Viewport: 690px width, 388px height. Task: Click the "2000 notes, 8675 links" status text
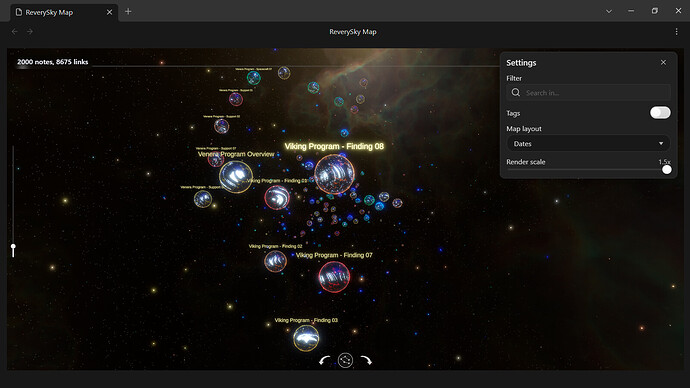pyautogui.click(x=52, y=62)
